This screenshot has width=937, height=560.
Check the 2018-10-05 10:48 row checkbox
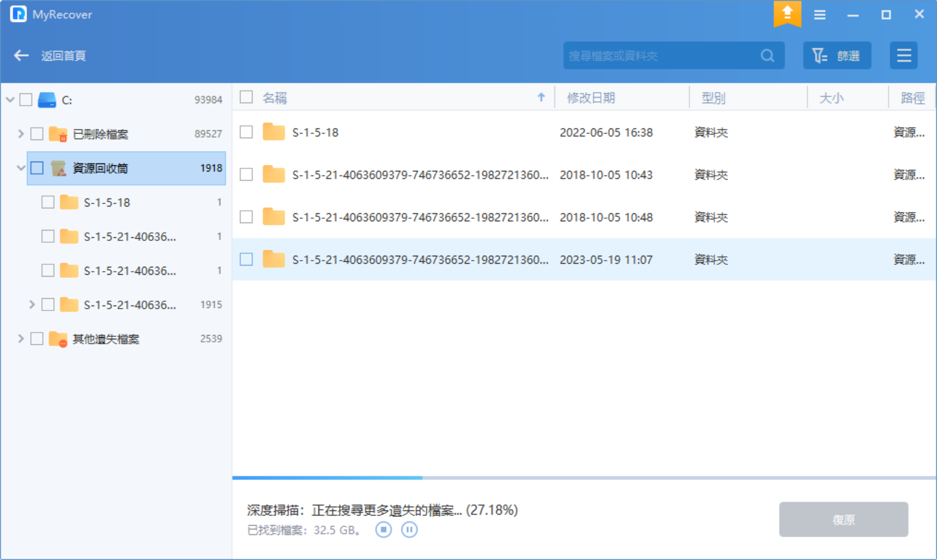(247, 217)
